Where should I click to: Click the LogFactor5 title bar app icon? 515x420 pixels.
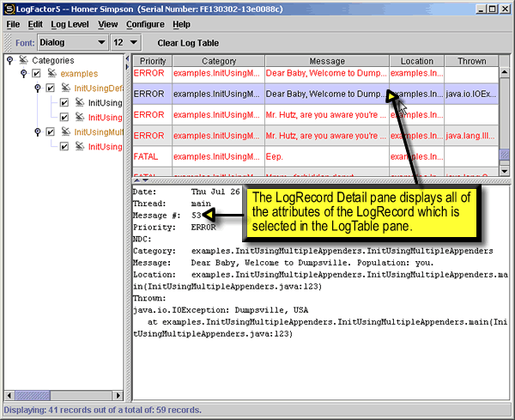9,8
